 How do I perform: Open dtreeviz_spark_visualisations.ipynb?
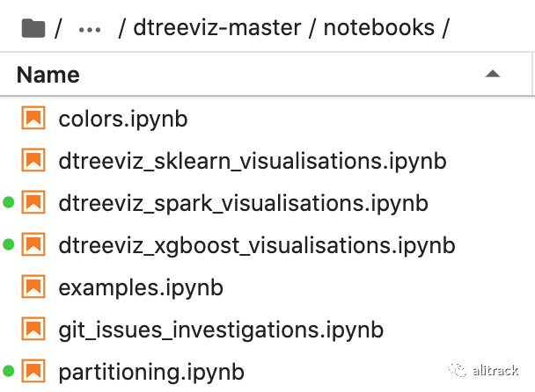point(243,204)
